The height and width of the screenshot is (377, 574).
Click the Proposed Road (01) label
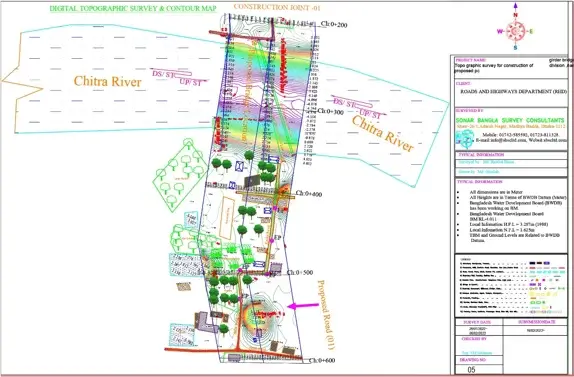325,315
